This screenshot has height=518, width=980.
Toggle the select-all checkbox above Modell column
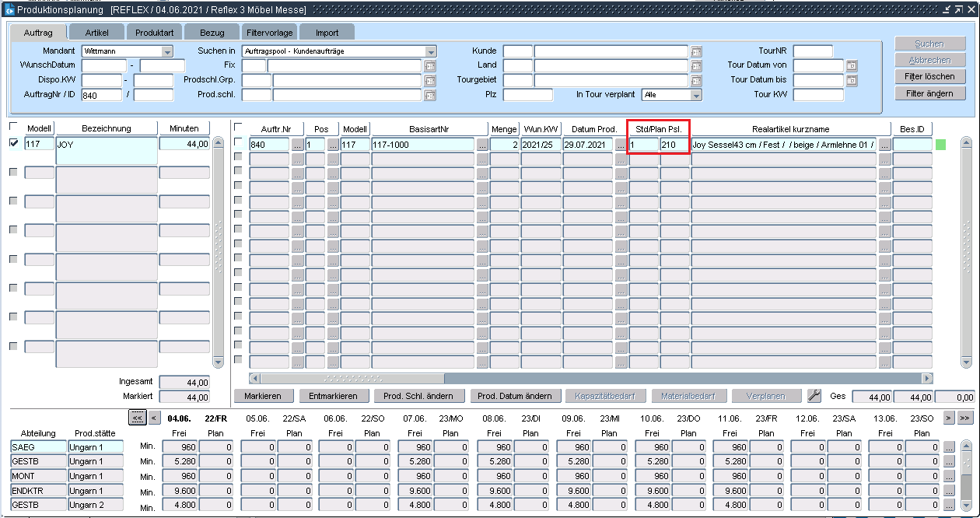14,126
